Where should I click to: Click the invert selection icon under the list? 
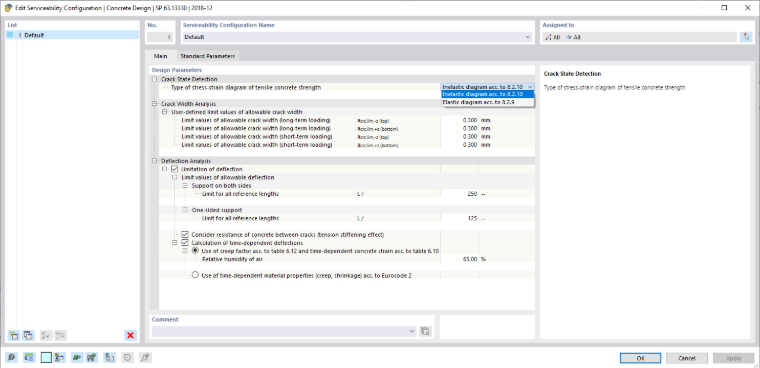coord(61,335)
